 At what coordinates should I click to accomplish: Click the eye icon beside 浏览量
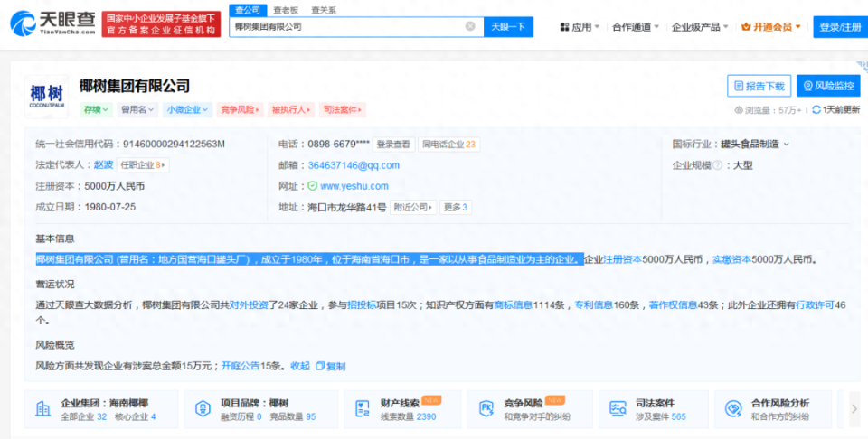tap(739, 110)
